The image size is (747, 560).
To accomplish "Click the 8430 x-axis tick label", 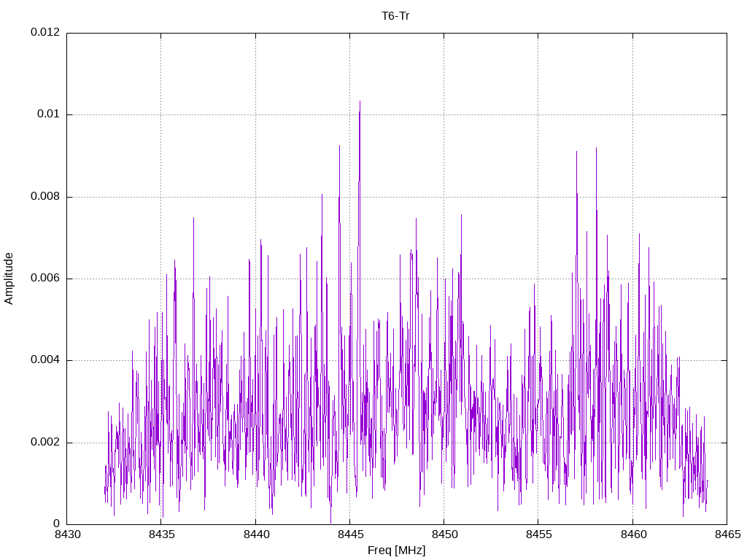I will pos(67,534).
